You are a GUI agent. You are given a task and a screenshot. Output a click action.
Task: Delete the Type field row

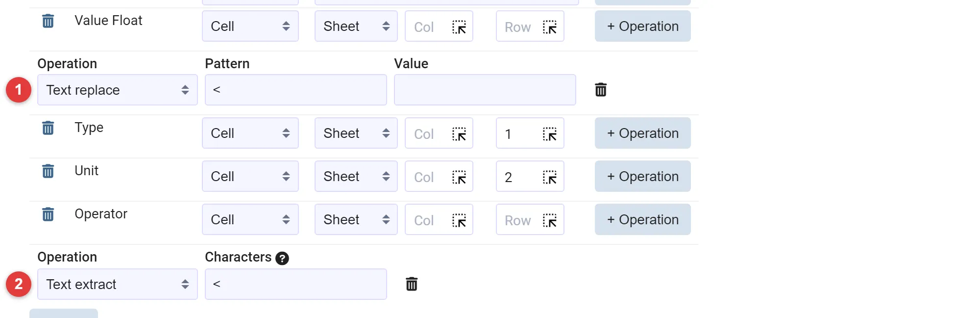48,128
